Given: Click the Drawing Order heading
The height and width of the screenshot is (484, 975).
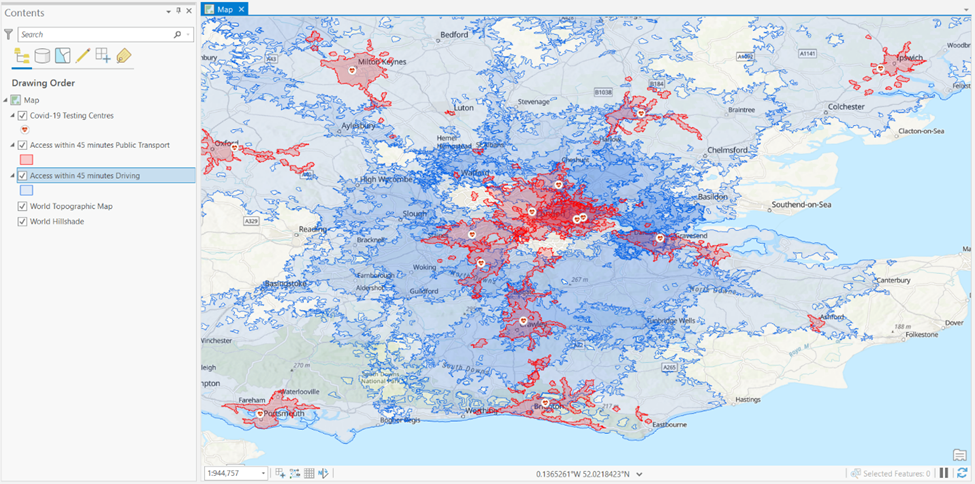Looking at the screenshot, I should (x=44, y=83).
